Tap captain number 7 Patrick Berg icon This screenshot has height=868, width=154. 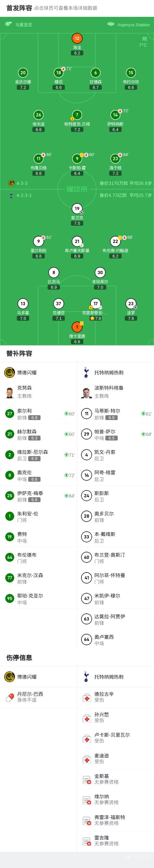pyautogui.click(x=77, y=115)
